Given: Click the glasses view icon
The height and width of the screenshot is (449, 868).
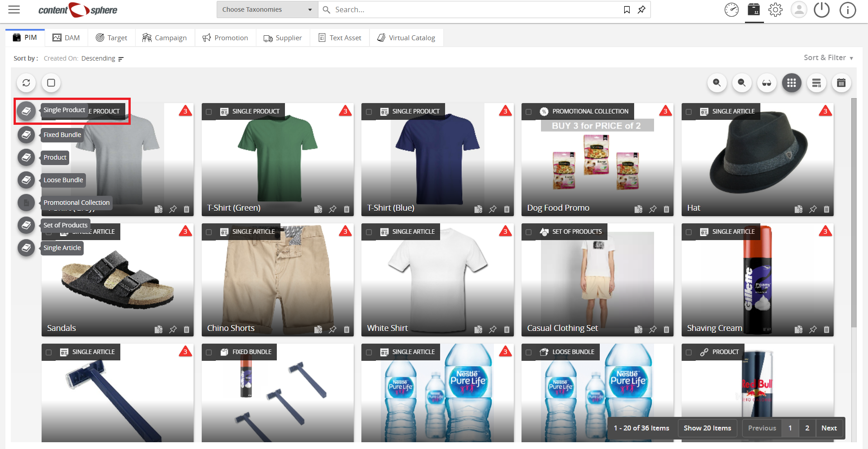Looking at the screenshot, I should coord(767,83).
